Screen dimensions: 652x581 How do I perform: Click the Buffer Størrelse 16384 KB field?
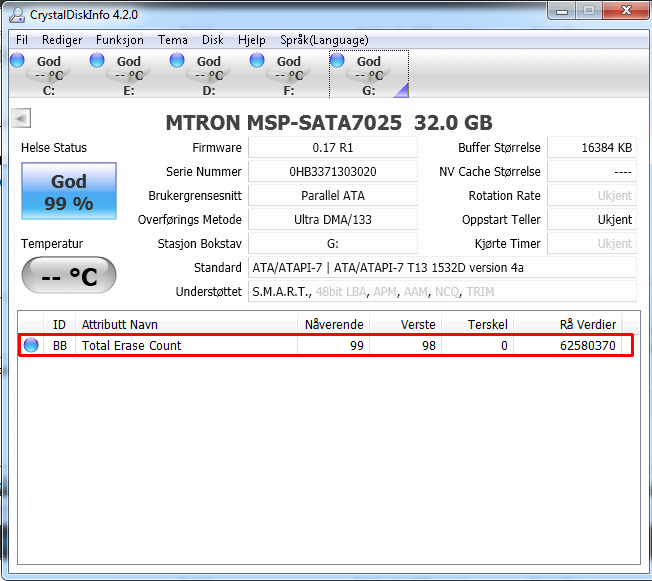pos(592,148)
